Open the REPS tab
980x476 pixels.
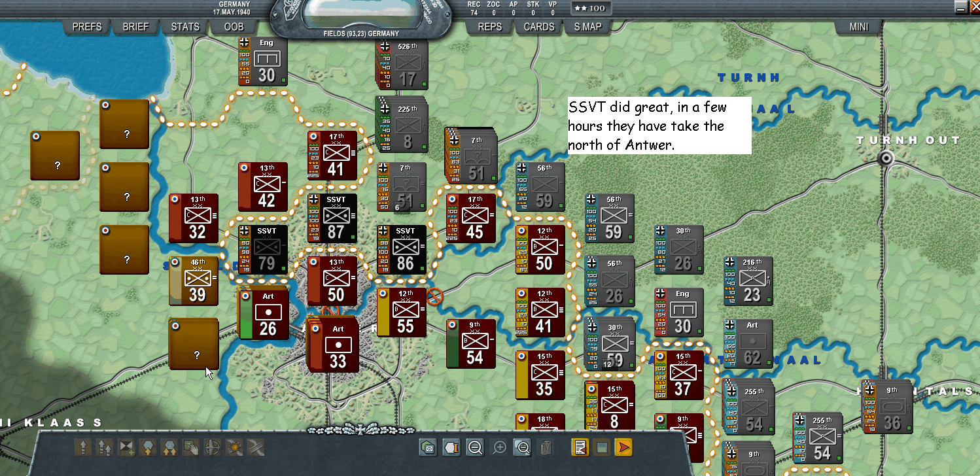[x=490, y=27]
